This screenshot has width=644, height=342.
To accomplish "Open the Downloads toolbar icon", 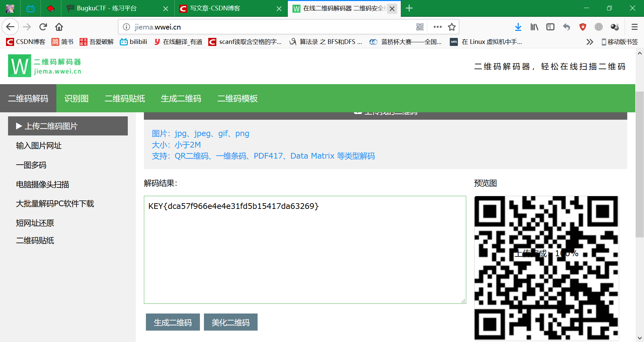I will click(518, 27).
